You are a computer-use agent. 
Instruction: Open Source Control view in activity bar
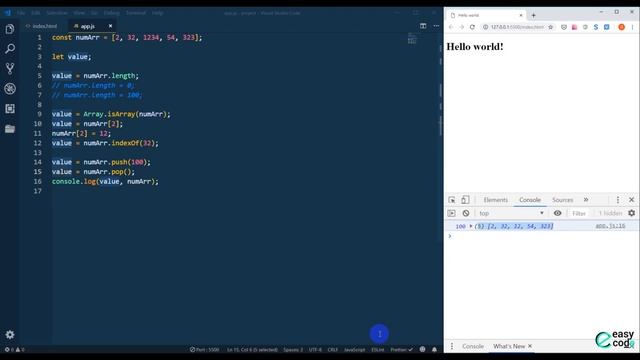click(10, 68)
